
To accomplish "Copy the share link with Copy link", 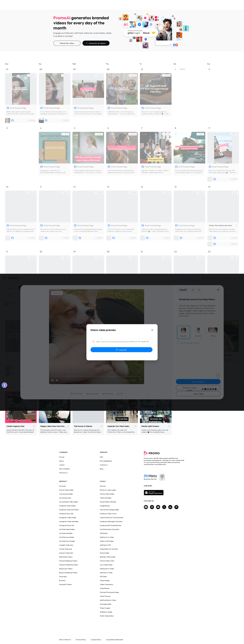I will pos(121,350).
